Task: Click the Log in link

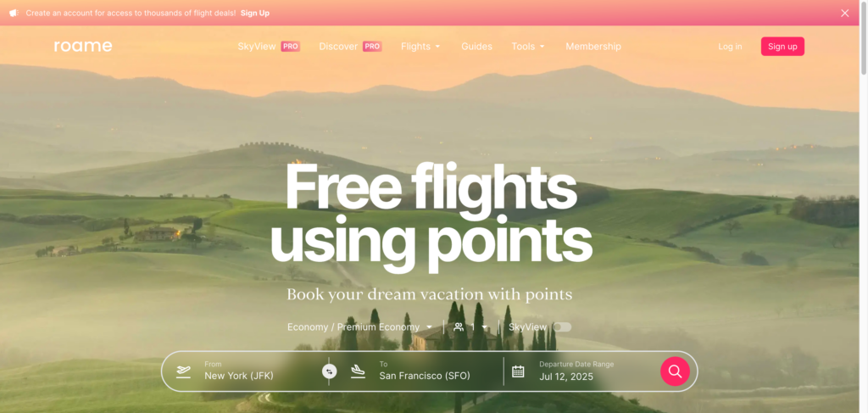Action: (730, 47)
